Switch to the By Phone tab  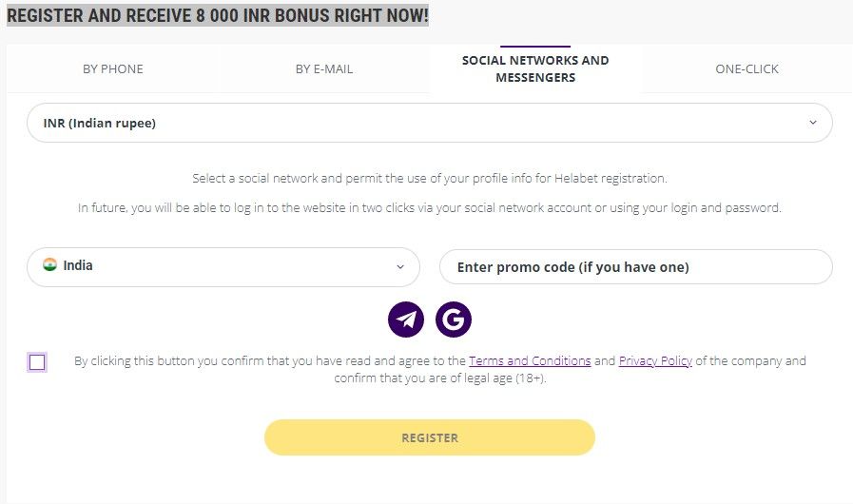click(113, 69)
